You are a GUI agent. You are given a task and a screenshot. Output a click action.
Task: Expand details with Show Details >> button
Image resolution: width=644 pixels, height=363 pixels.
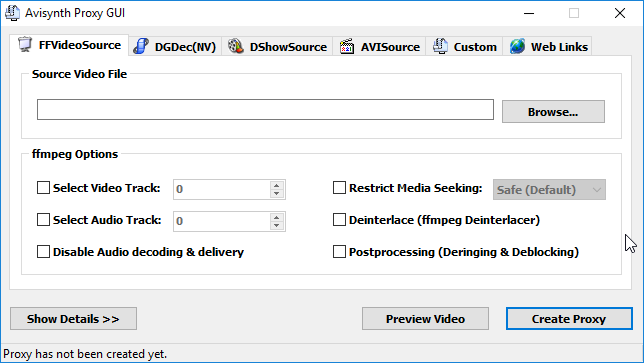[74, 319]
